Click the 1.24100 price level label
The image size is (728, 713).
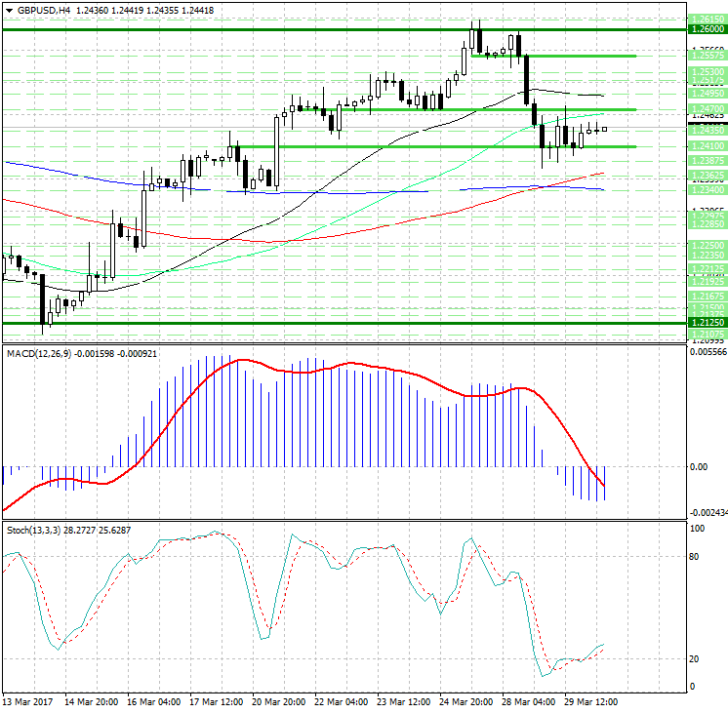pos(707,146)
